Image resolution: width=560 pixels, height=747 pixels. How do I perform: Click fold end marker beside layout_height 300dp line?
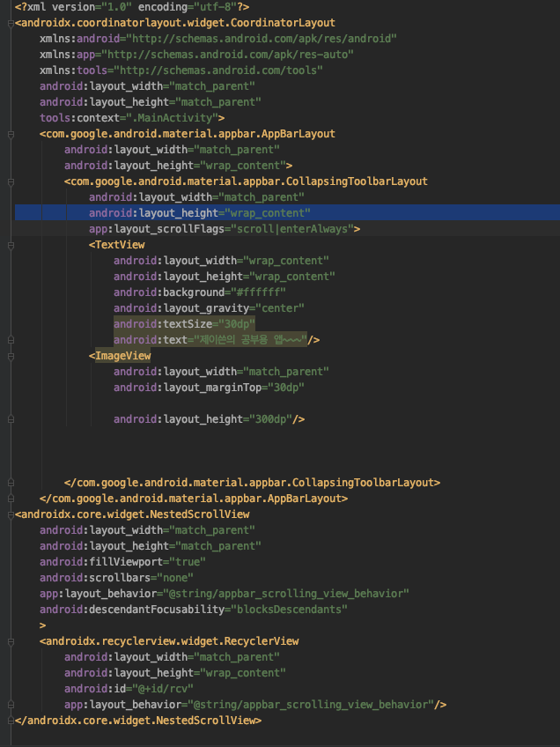tap(11, 419)
